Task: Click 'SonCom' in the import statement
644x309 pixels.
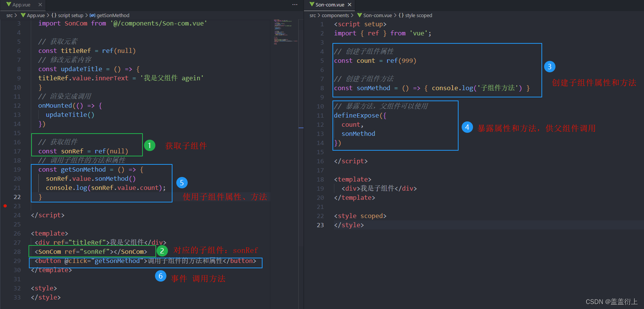Action: pyautogui.click(x=76, y=23)
